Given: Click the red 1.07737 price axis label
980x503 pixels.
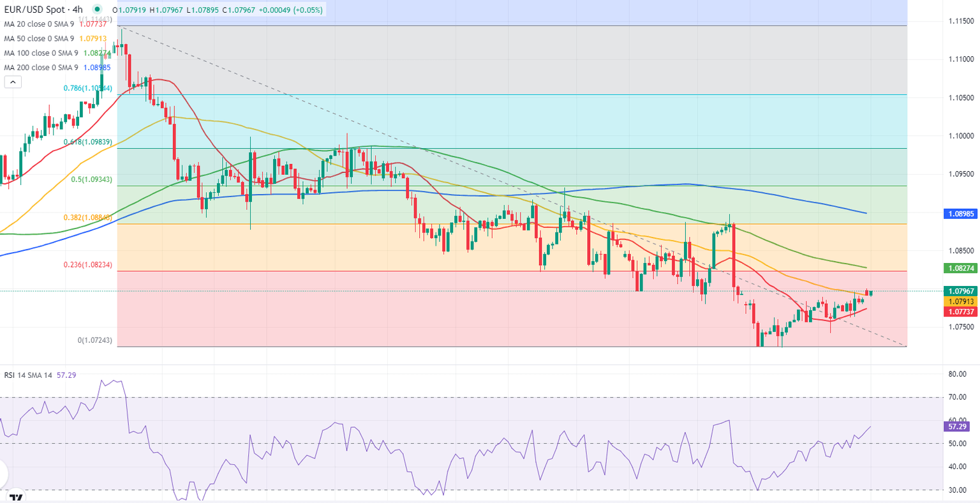Looking at the screenshot, I should [961, 312].
